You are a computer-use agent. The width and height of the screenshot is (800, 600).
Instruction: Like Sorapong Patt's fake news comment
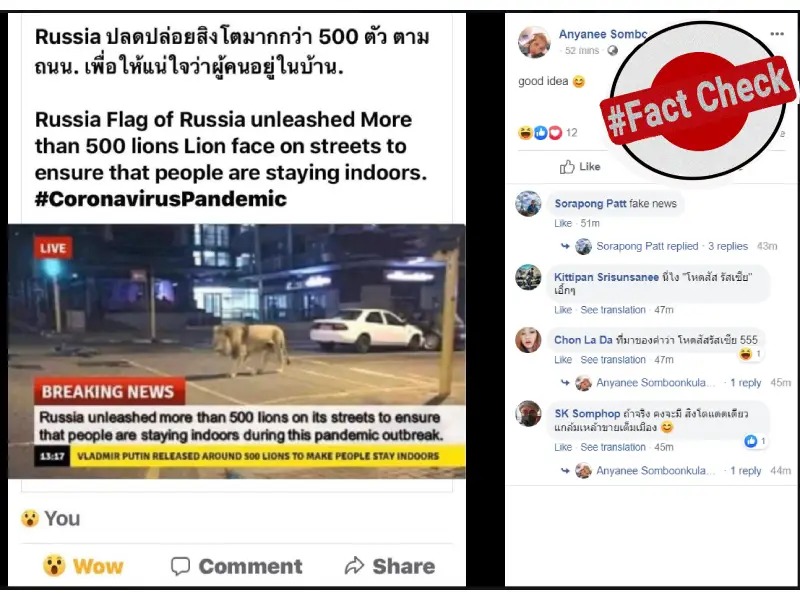(563, 223)
